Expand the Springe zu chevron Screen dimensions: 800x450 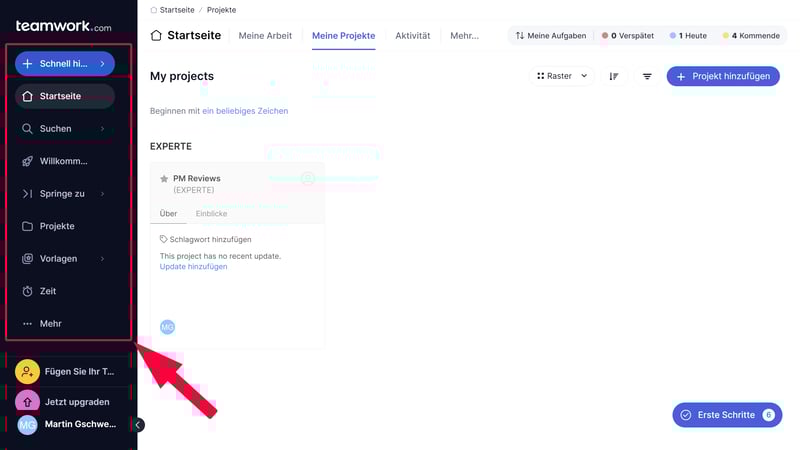pyautogui.click(x=103, y=194)
